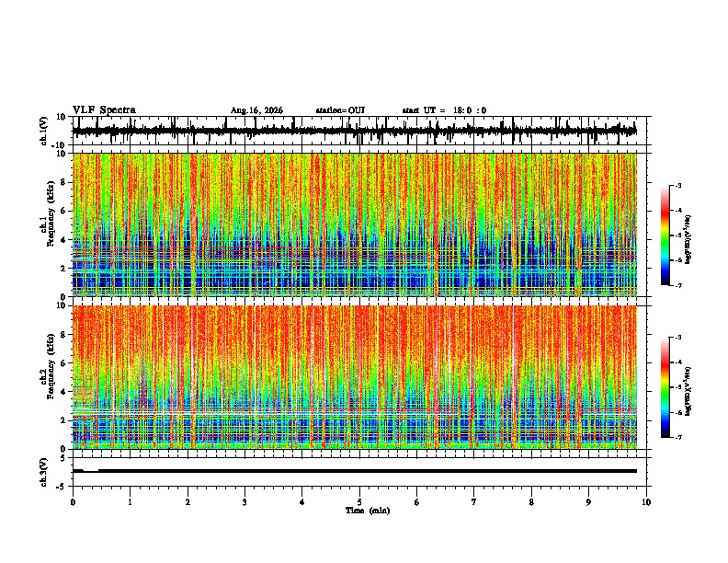Click the time axis tick label '7'
The height and width of the screenshot is (563, 728).
(x=474, y=502)
